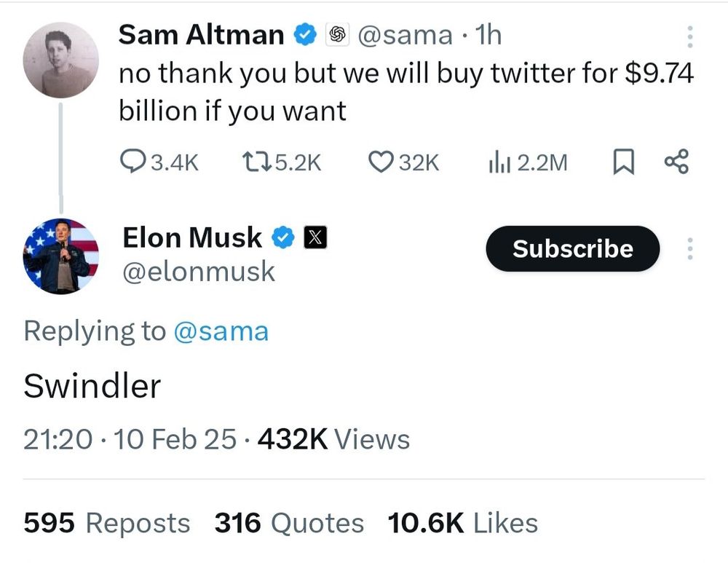Open more options on Elon Musk's reply
This screenshot has width=728, height=563.
click(x=689, y=248)
